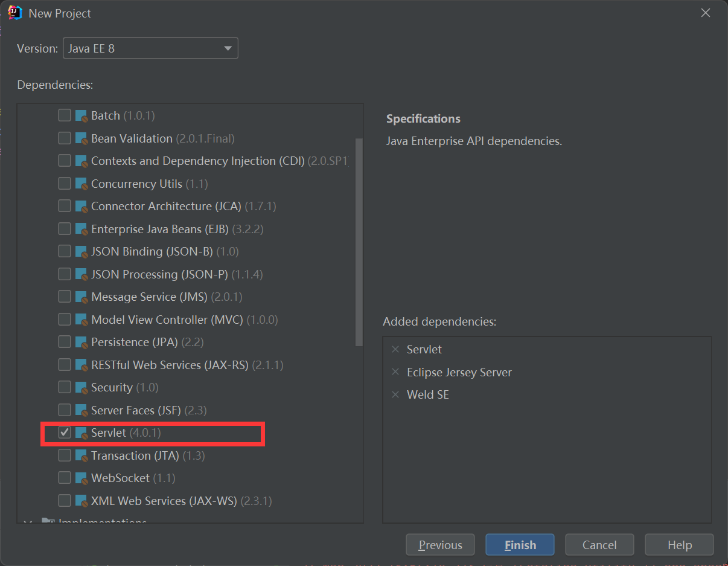The image size is (728, 566).
Task: Open the Help dialog
Action: pos(679,544)
